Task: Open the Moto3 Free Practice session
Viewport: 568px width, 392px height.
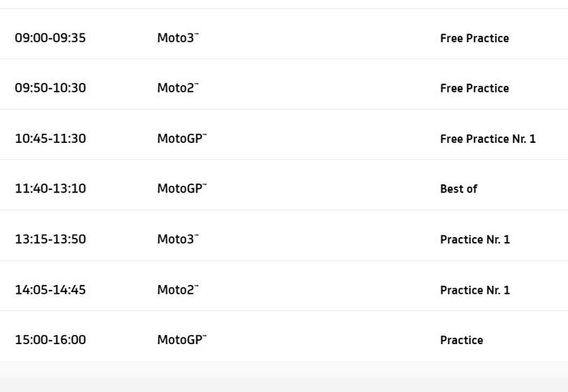Action: tap(474, 38)
